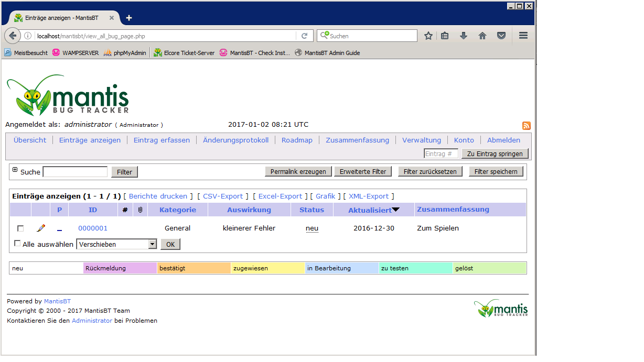Enable the 'Alle auswählen' checkbox
The height and width of the screenshot is (362, 644).
pos(17,244)
